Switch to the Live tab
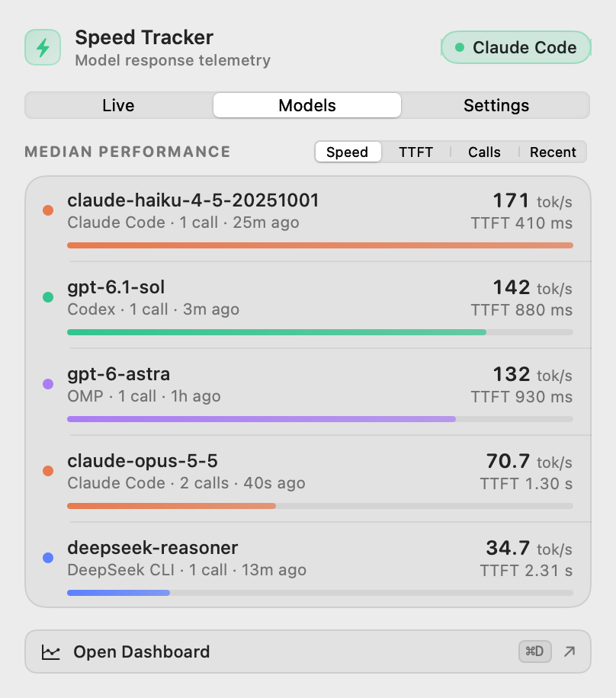The image size is (616, 698). coord(118,105)
